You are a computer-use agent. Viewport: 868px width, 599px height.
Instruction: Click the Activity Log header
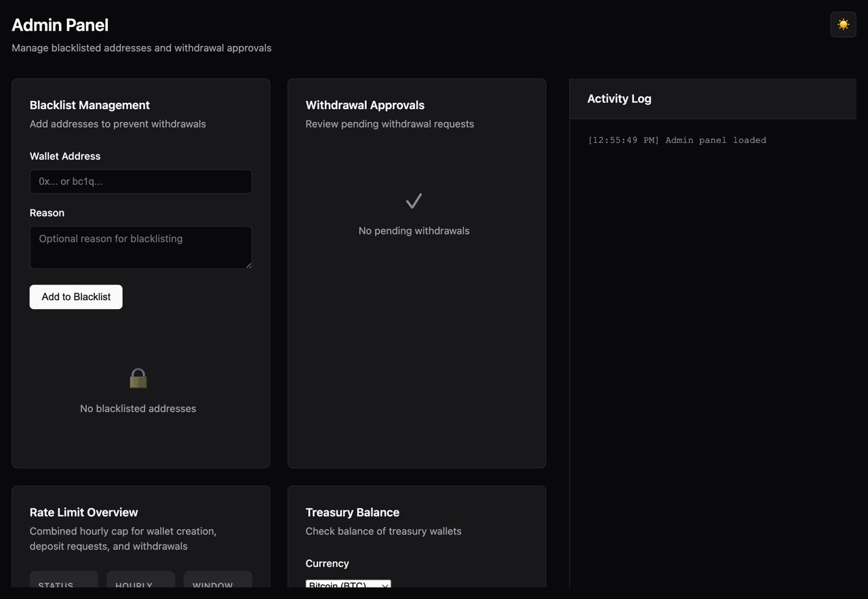click(x=619, y=99)
